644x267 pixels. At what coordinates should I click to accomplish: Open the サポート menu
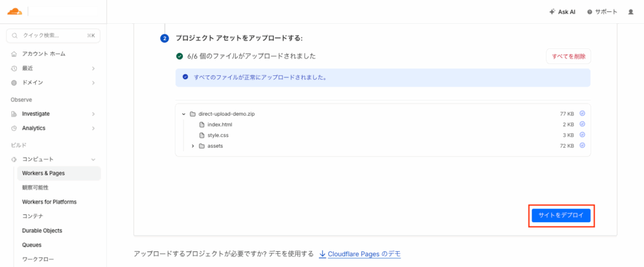tap(602, 12)
